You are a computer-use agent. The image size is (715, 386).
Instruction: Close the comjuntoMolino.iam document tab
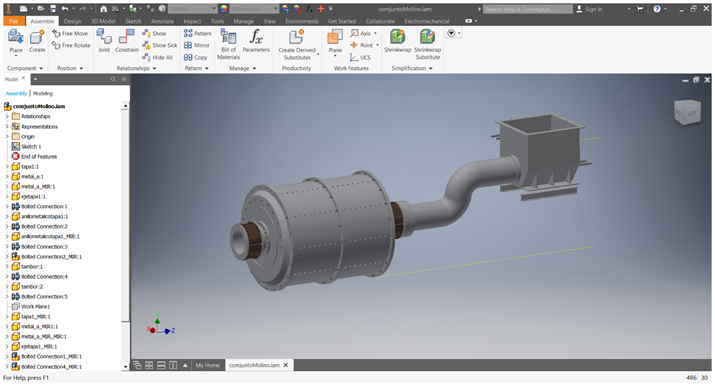[x=286, y=365]
